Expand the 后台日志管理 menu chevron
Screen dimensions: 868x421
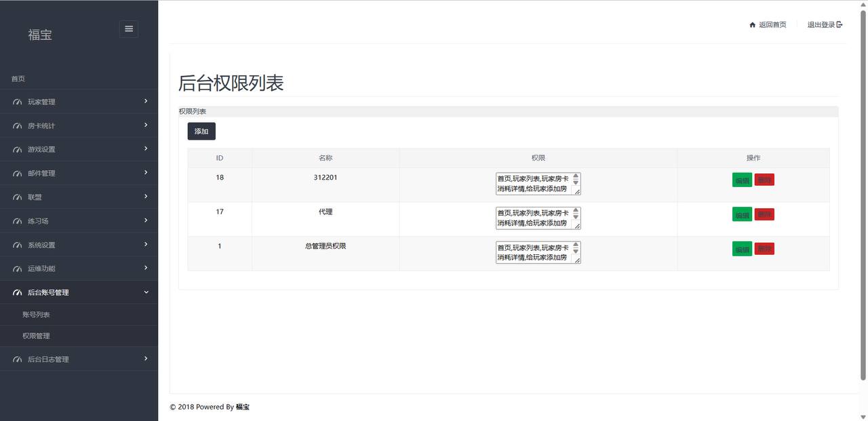pyautogui.click(x=146, y=358)
